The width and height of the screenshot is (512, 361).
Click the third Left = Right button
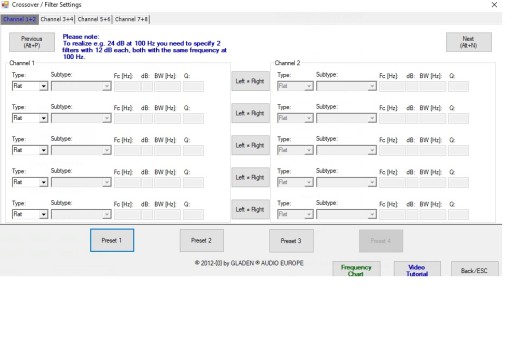coord(250,145)
